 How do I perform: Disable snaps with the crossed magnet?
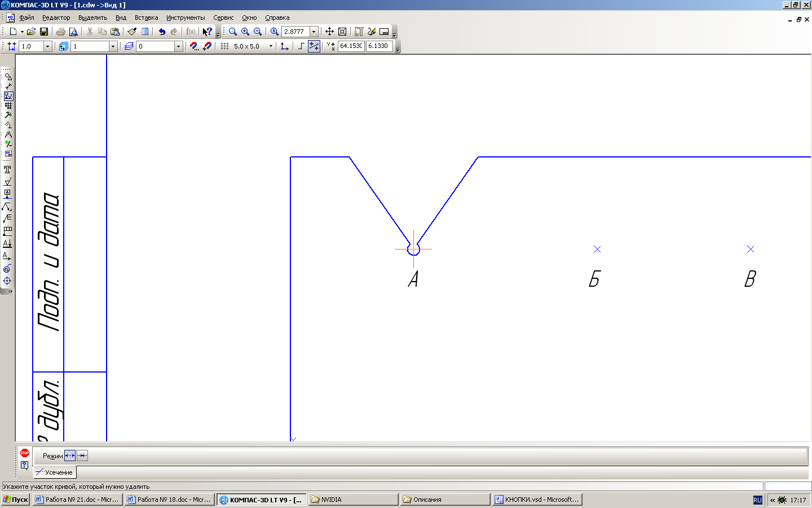[207, 46]
